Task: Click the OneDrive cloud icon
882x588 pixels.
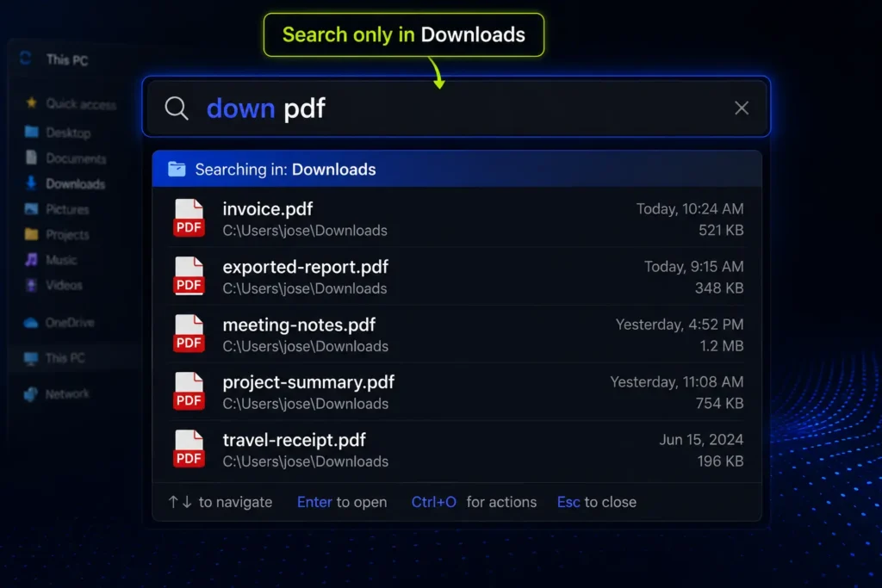Action: [x=31, y=323]
